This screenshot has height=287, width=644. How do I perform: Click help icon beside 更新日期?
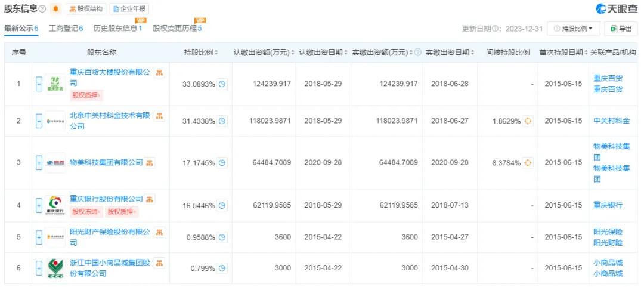pyautogui.click(x=496, y=29)
